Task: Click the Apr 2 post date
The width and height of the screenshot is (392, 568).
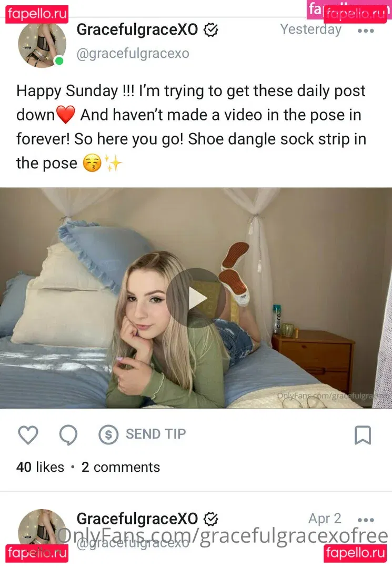Action: (x=325, y=519)
